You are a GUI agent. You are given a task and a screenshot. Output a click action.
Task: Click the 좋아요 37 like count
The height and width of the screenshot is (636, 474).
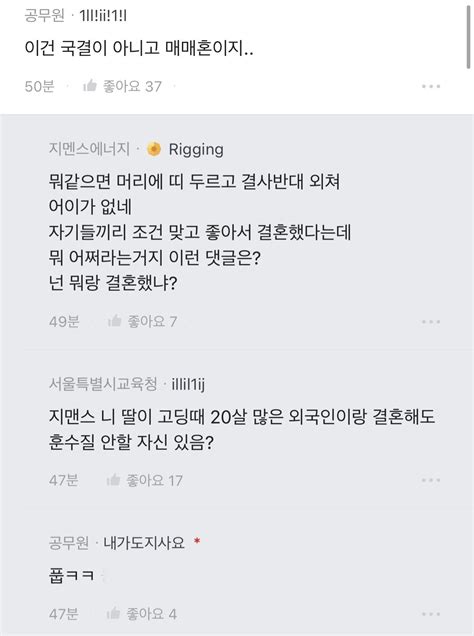click(132, 86)
